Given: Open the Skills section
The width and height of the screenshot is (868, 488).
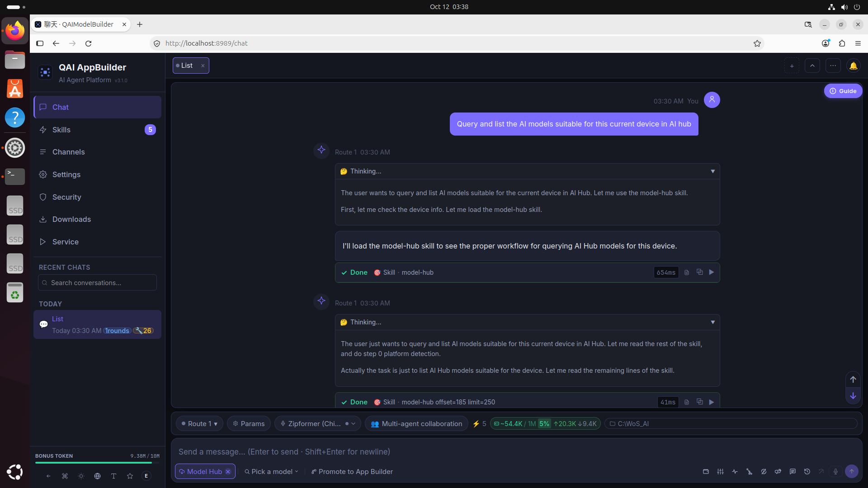Looking at the screenshot, I should point(97,130).
